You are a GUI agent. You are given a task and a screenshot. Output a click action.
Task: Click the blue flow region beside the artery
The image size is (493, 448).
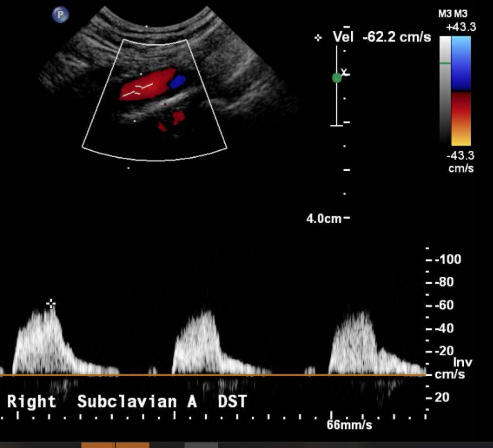[178, 82]
